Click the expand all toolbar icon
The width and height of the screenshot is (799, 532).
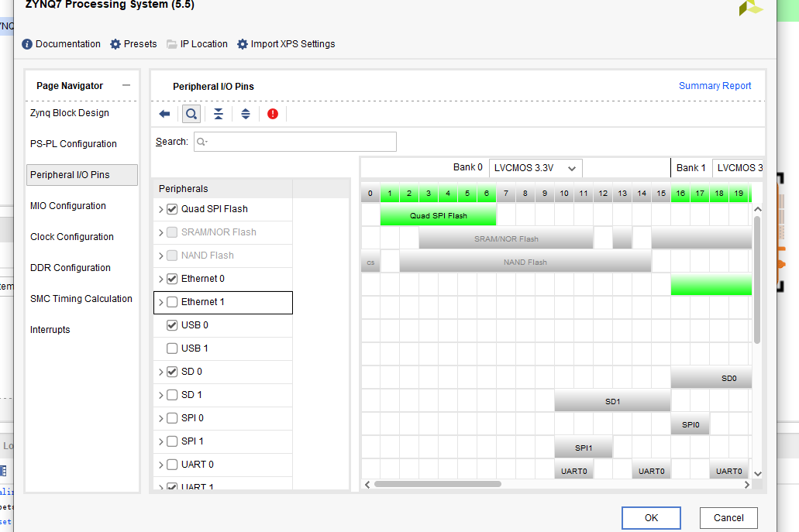click(x=246, y=114)
